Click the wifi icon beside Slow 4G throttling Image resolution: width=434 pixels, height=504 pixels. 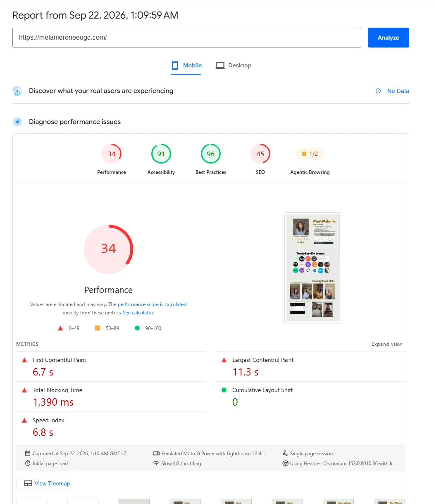click(x=156, y=463)
